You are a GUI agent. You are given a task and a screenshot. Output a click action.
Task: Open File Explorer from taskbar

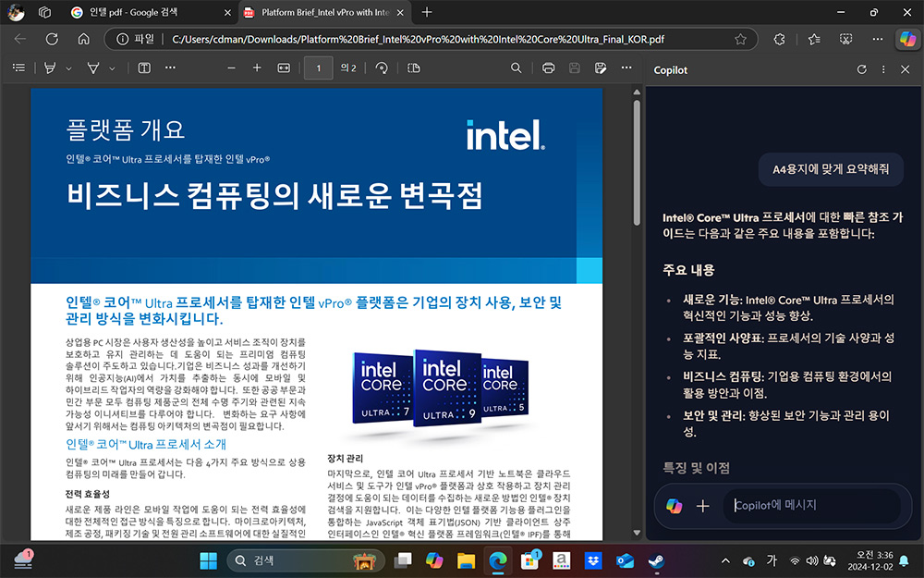pyautogui.click(x=466, y=560)
